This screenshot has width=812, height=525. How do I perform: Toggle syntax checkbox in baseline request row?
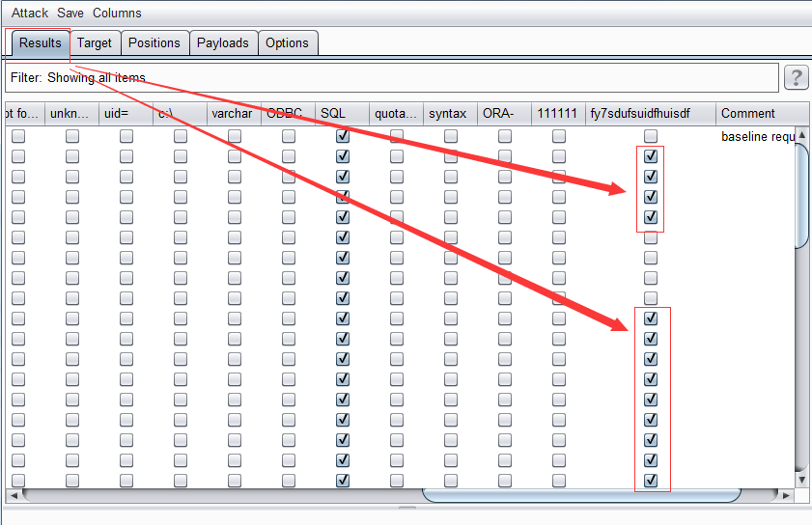click(x=451, y=136)
